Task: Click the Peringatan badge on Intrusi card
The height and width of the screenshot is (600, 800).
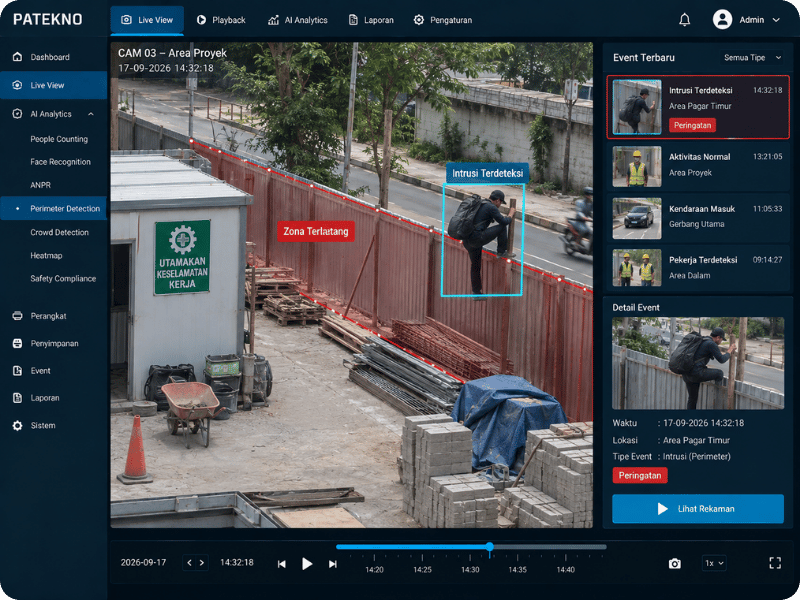Action: click(x=692, y=125)
